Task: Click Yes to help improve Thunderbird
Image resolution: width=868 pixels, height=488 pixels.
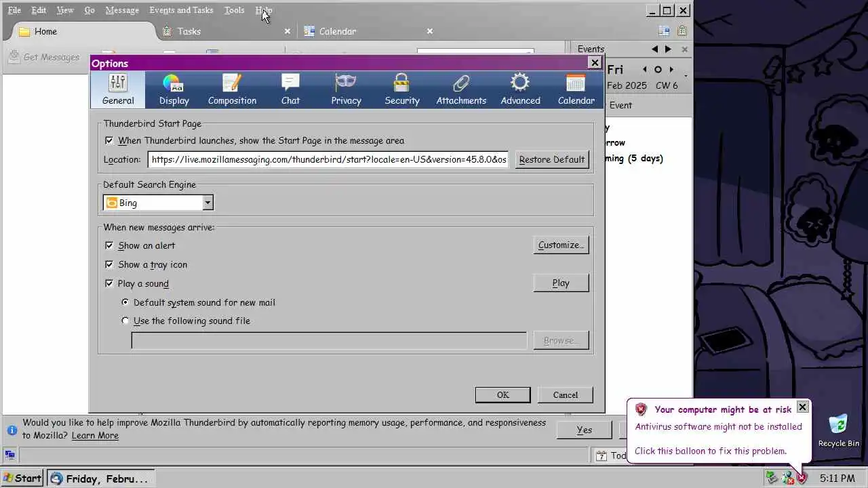Action: coord(585,430)
